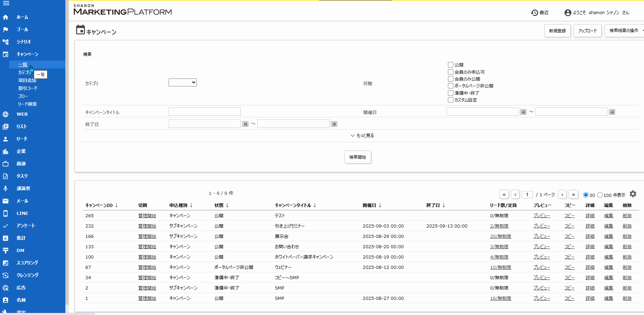Image resolution: width=644 pixels, height=315 pixels.
Task: Go to the next page arrow button
Action: click(562, 195)
